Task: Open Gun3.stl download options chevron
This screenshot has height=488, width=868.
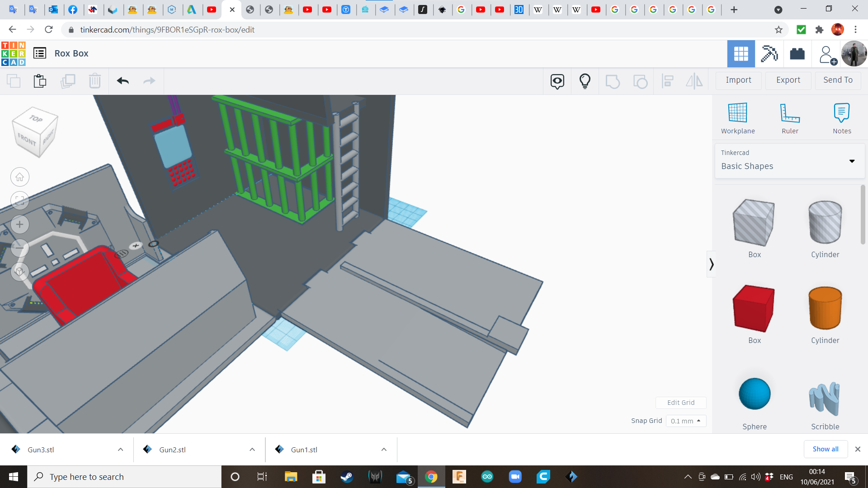Action: tap(120, 450)
